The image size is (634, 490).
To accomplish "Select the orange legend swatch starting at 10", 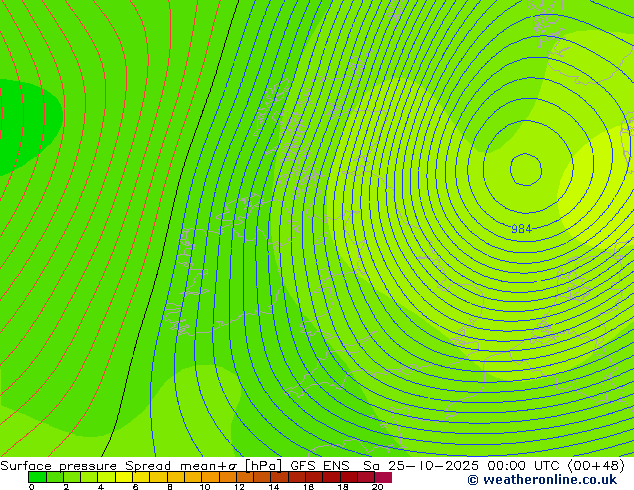I will 210,477.
